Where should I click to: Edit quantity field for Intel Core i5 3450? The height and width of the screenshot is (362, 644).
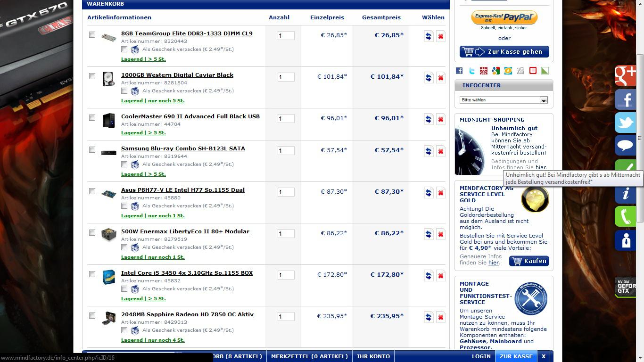286,275
